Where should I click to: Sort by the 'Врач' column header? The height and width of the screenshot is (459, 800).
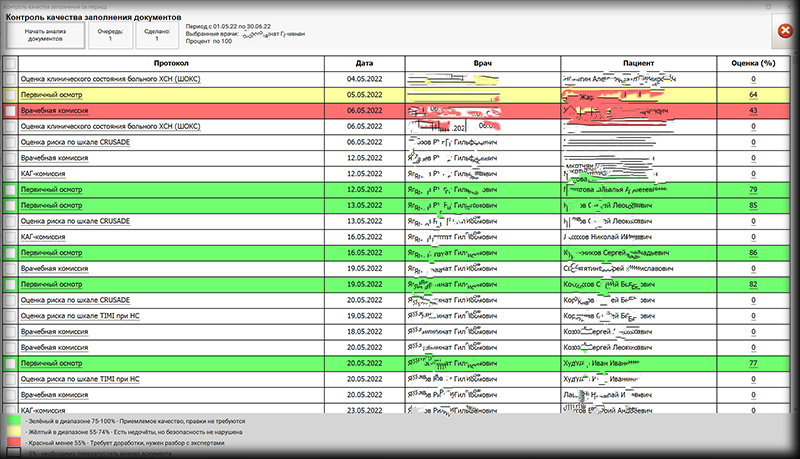click(483, 63)
